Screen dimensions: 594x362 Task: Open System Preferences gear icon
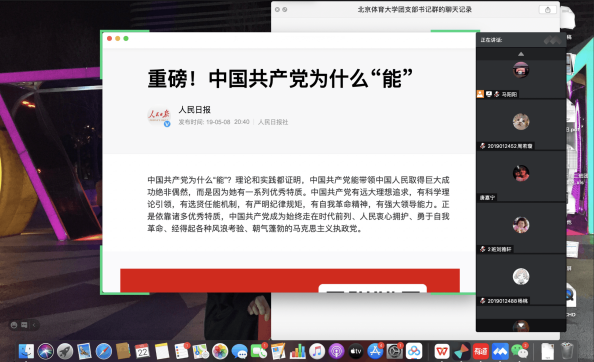point(394,352)
